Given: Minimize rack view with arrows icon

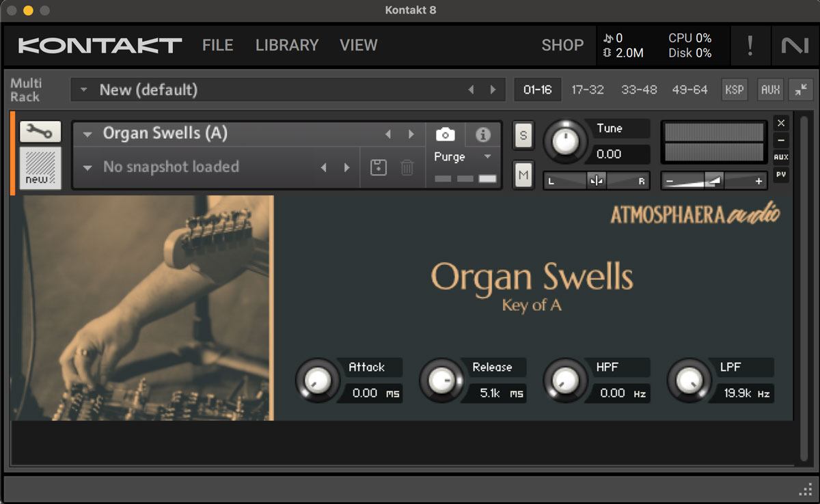Looking at the screenshot, I should [800, 89].
